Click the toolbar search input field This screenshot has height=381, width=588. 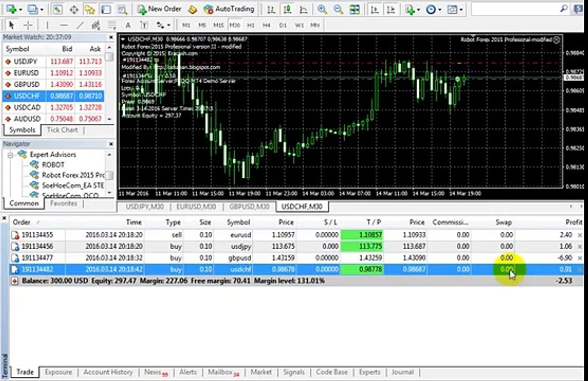click(x=515, y=9)
